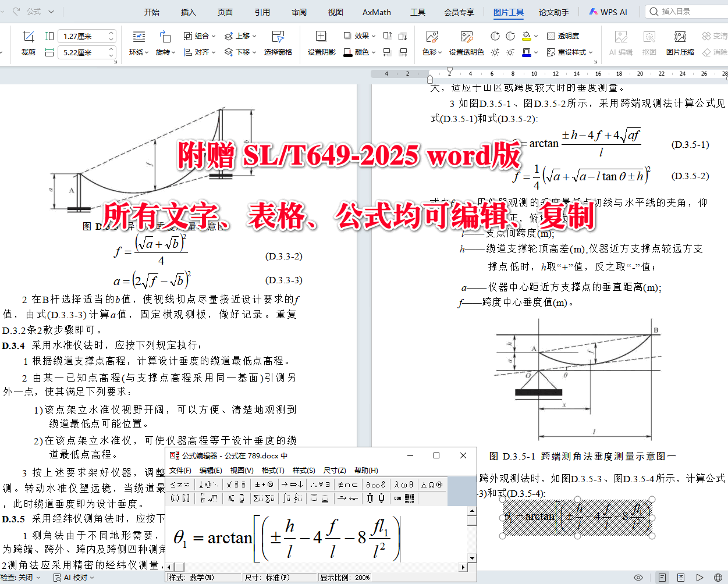Image resolution: width=728 pixels, height=584 pixels.
Task: Open the 论文助手 tab
Action: [x=554, y=12]
